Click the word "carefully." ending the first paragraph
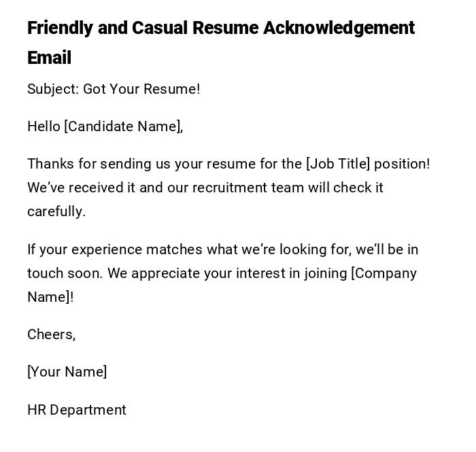Viewport: 476px width, 452px height. tap(56, 211)
